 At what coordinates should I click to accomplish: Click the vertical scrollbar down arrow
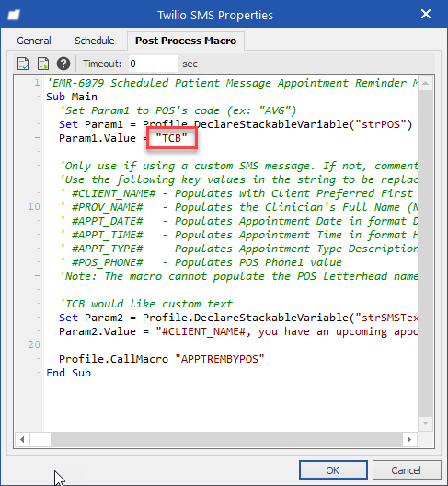425,423
